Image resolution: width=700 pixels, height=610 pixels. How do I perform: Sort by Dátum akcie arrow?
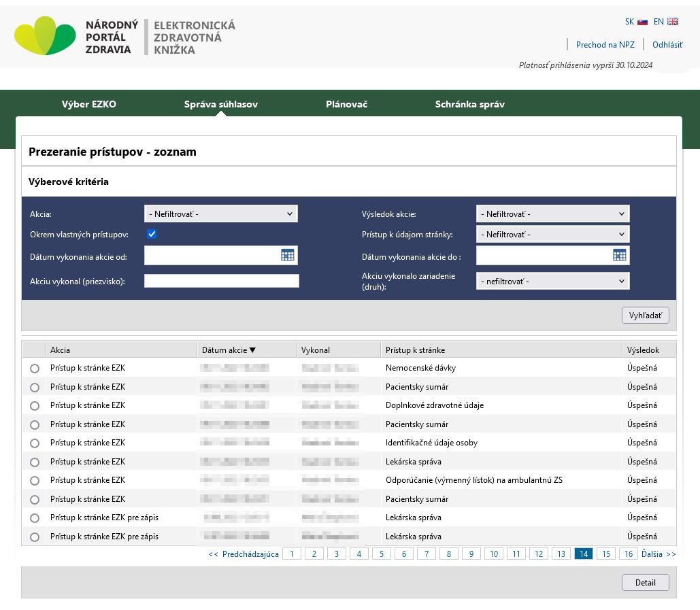point(252,350)
